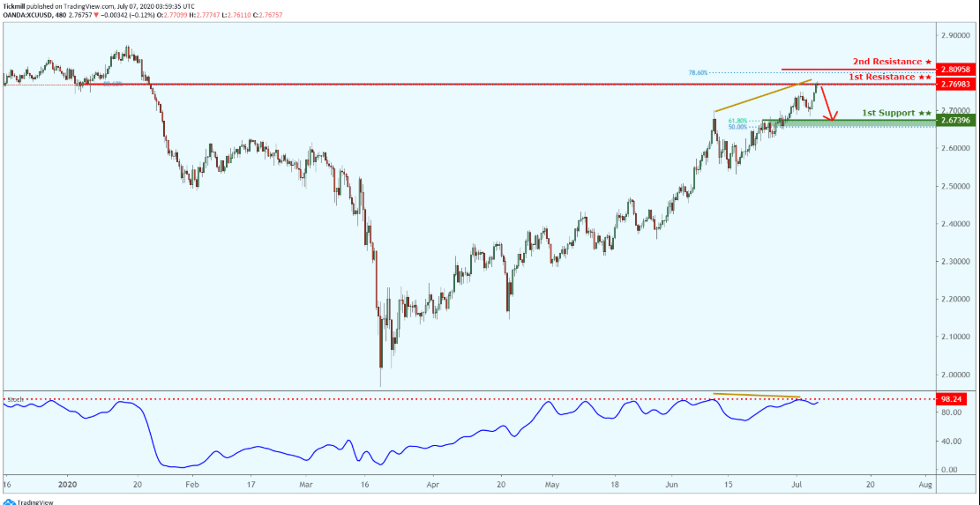The width and height of the screenshot is (980, 505).
Task: Click the 2.70000 price axis label
Action: [x=955, y=110]
